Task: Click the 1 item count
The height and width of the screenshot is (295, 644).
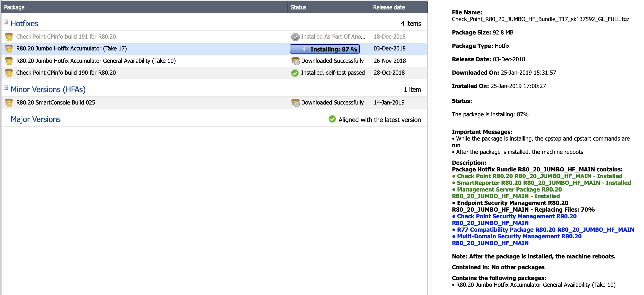Action: coord(412,89)
